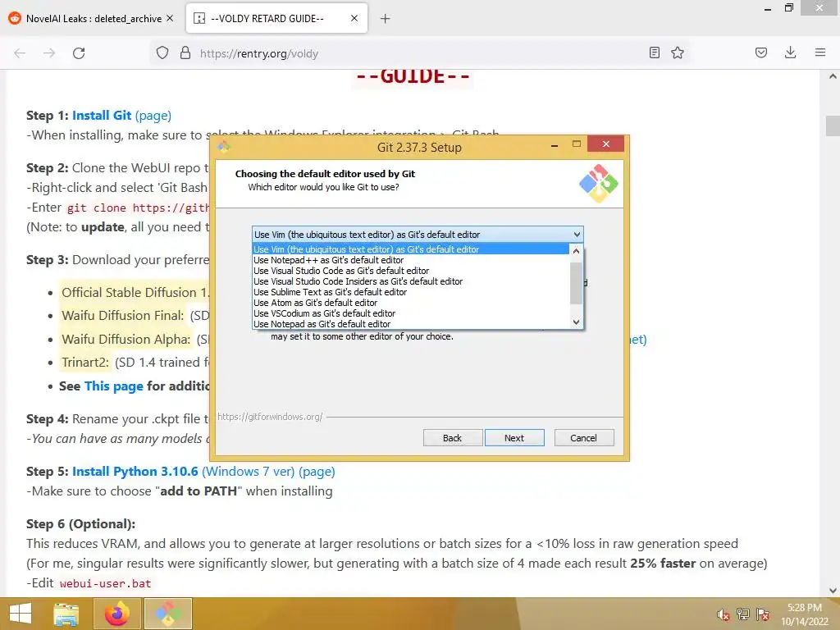Bookmark this page with the star icon
The height and width of the screenshot is (630, 840).
click(678, 52)
